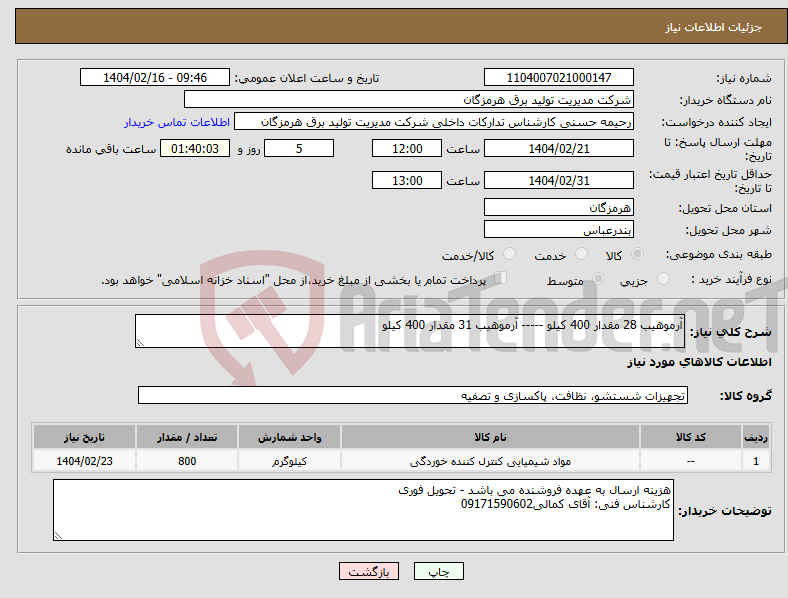Click the remaining time field 01:40:03
This screenshot has width=788, height=598.
coord(195,148)
